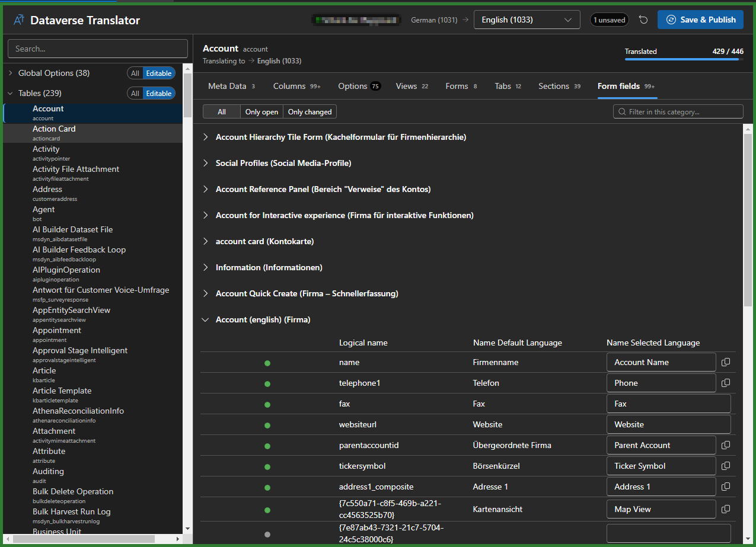Select All filter for Global Options
This screenshot has width=756, height=547.
pos(135,73)
